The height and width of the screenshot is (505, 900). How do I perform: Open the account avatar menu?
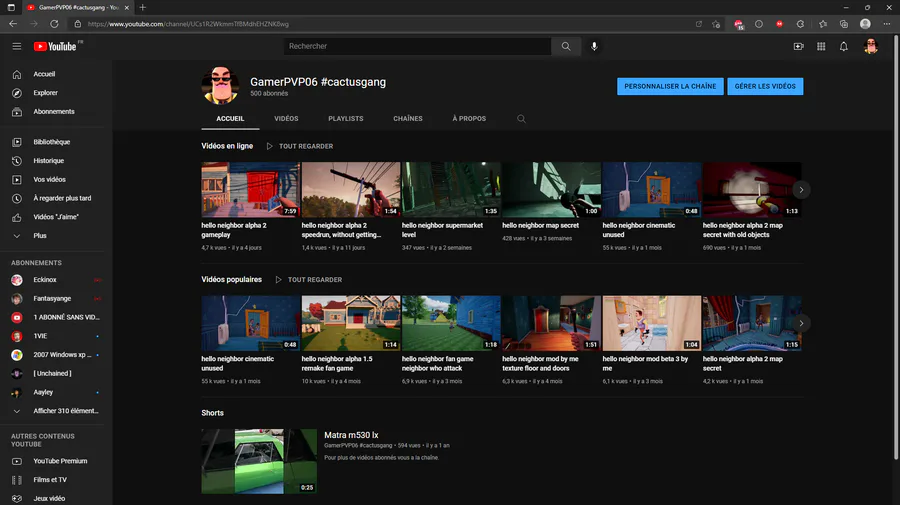coord(871,46)
